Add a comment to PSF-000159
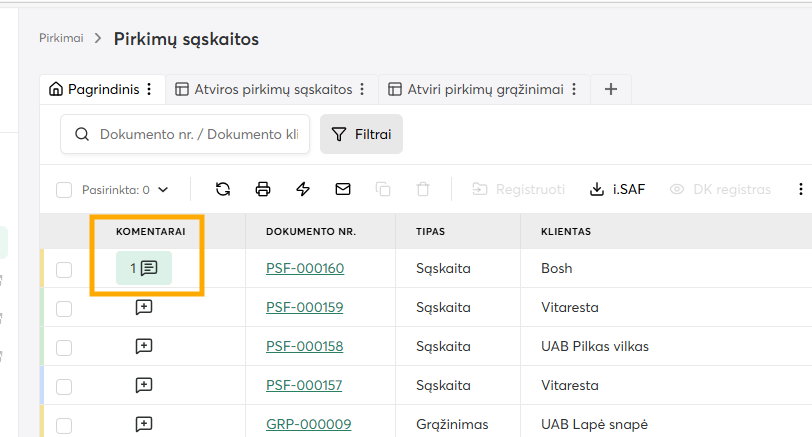Screen dimensions: 812x437 pyautogui.click(x=144, y=308)
